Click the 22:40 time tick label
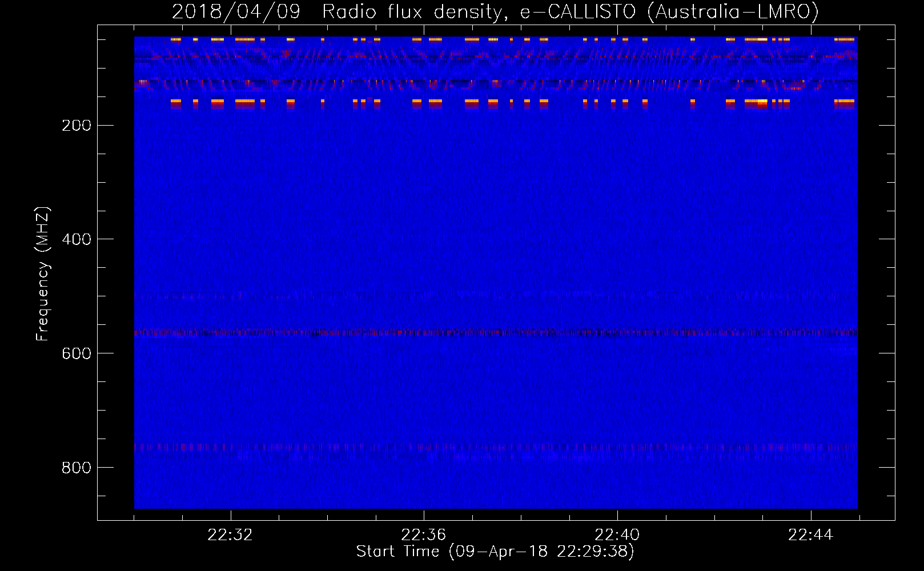924x571 pixels. click(617, 535)
